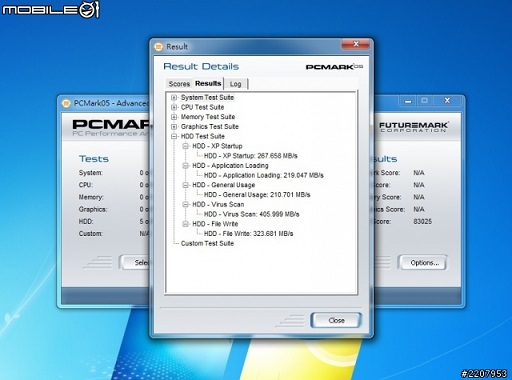Select the HDD - Application Loading parent row
The image size is (512, 380).
230,166
